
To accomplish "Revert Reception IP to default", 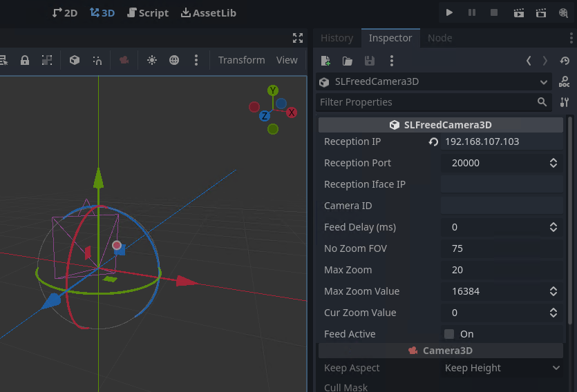I will coord(433,141).
